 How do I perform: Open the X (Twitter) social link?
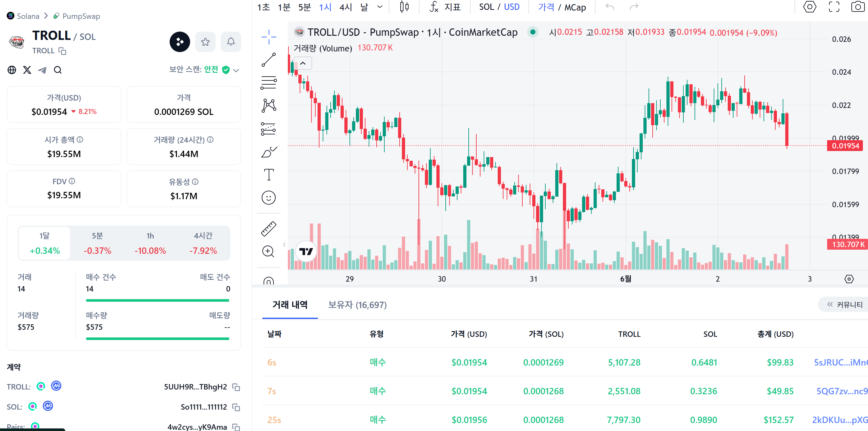[x=27, y=70]
